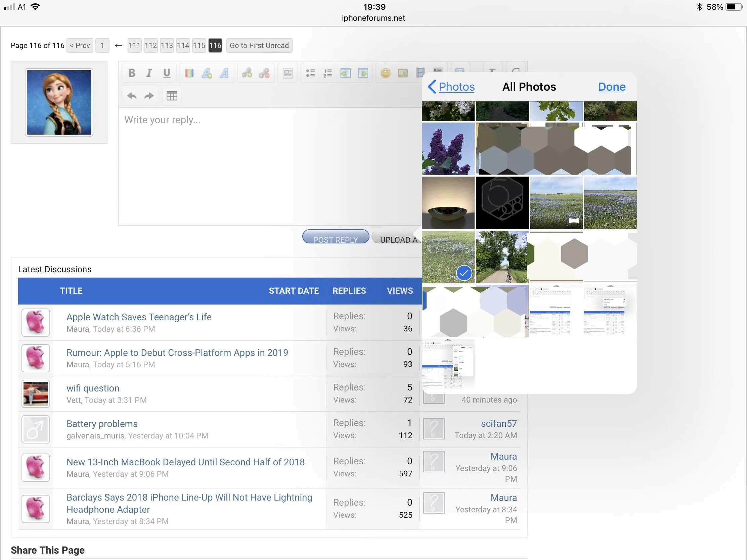Click the insert link icon
The image size is (747, 560).
pos(247,73)
